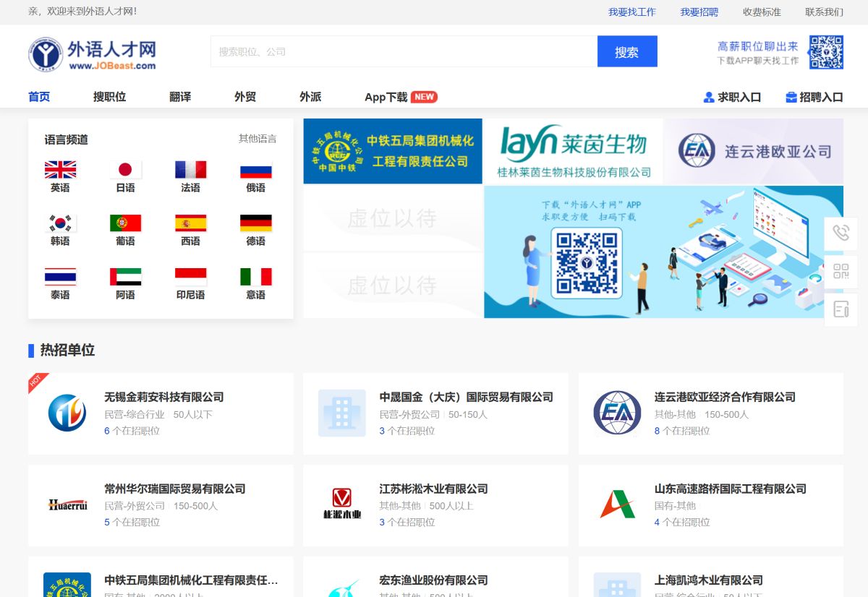Screen dimensions: 868x597
Task: Click the Huaerrui company logo
Action: [67, 505]
